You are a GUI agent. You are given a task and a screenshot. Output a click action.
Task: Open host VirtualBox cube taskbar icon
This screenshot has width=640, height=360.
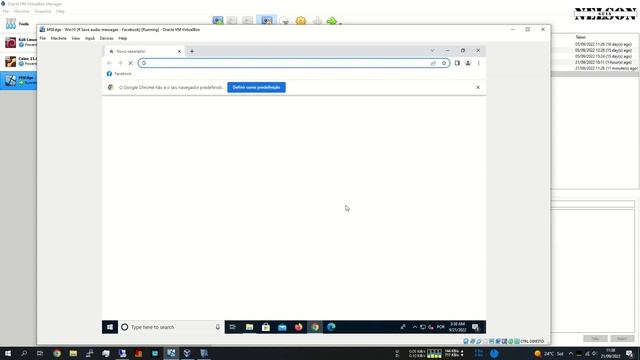click(187, 353)
